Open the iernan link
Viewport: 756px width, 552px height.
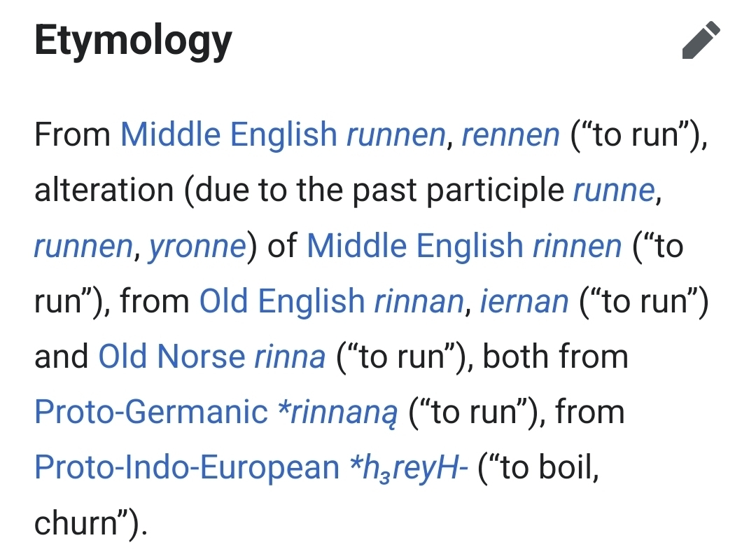524,301
